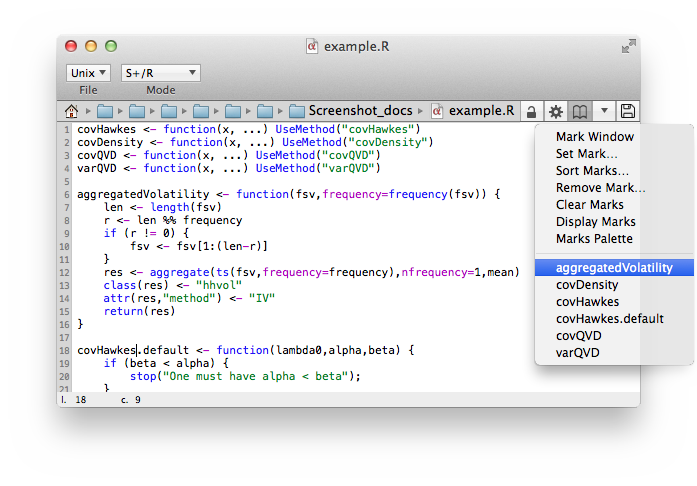Click Sort Marks… menu item
697x486 pixels.
tap(599, 171)
